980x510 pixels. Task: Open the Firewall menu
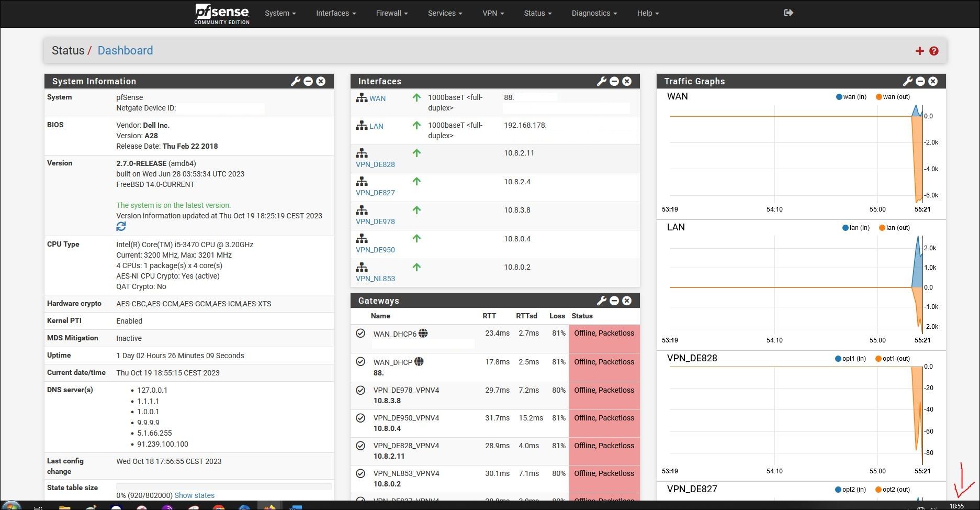point(392,13)
